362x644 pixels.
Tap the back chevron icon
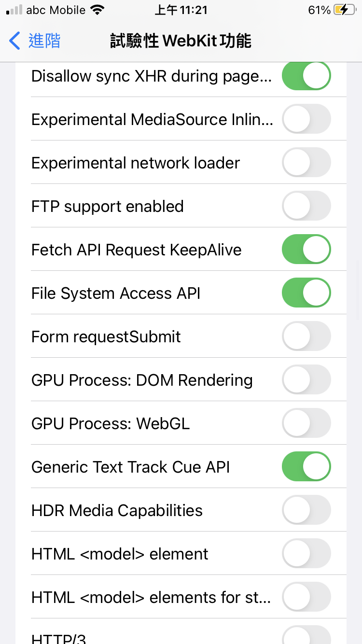[15, 41]
